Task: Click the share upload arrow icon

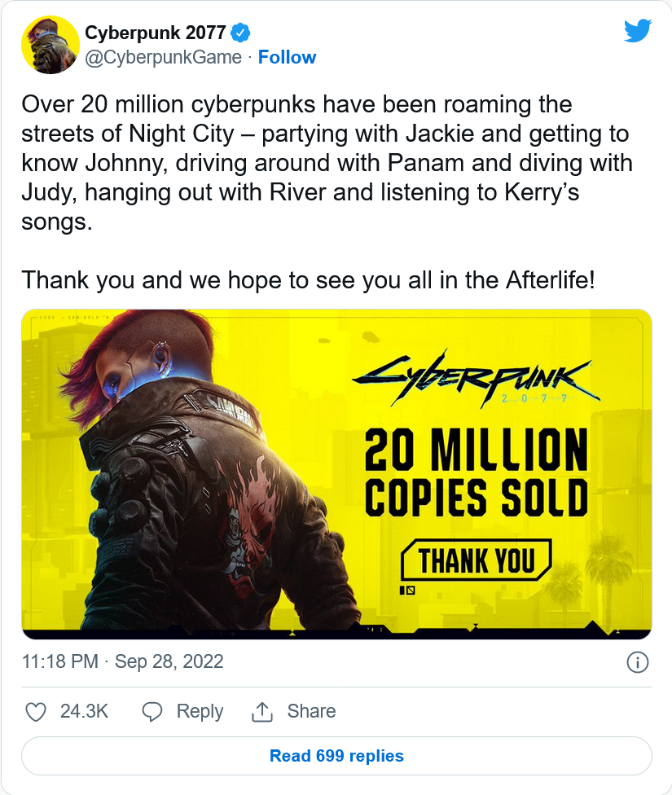Action: point(262,711)
